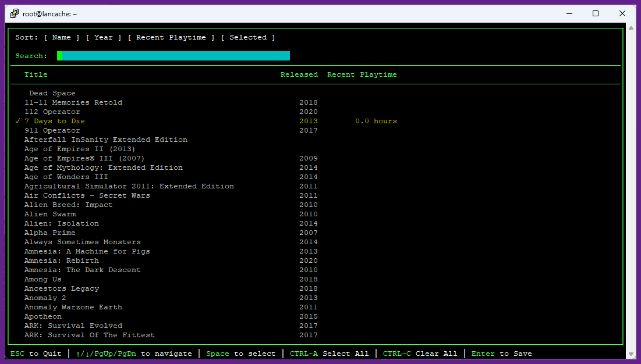Close the PuTTY terminal window
Image resolution: width=641 pixels, height=364 pixels.
622,13
